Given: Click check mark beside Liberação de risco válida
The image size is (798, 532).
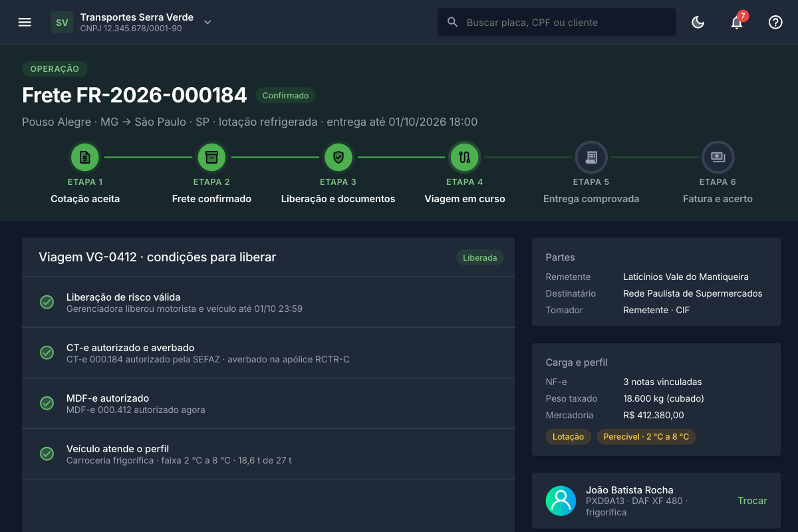Looking at the screenshot, I should click(x=47, y=303).
